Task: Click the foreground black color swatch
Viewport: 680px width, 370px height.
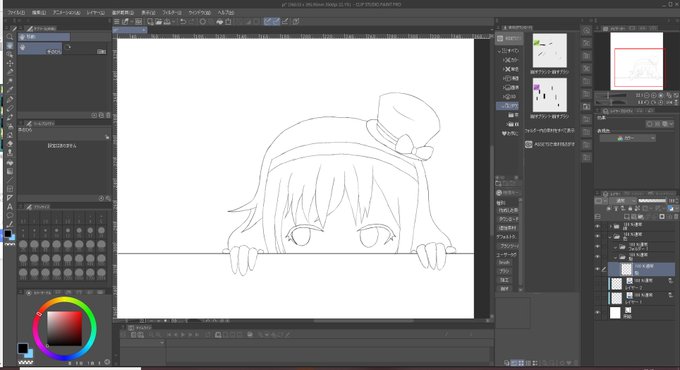Action: [x=23, y=348]
